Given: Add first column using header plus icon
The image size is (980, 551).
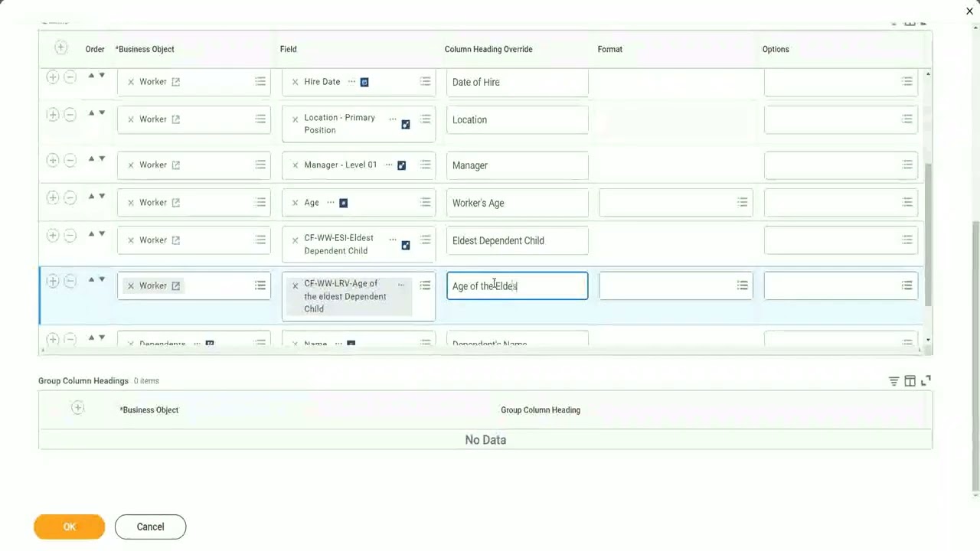Looking at the screenshot, I should (x=60, y=48).
